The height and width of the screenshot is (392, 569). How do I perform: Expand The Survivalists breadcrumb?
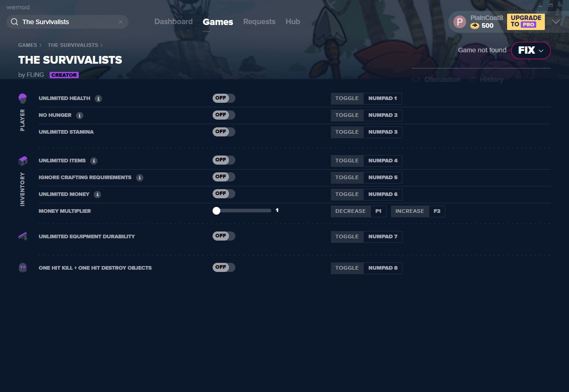pyautogui.click(x=73, y=45)
